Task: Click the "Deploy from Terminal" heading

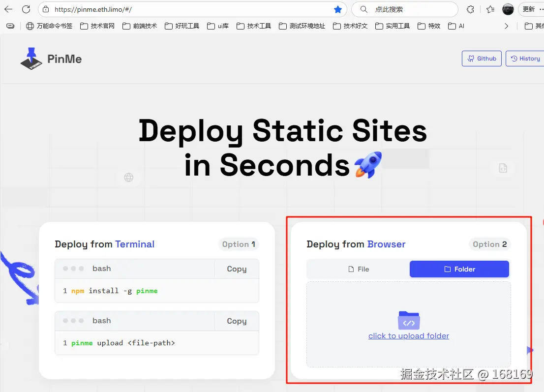Action: point(104,244)
